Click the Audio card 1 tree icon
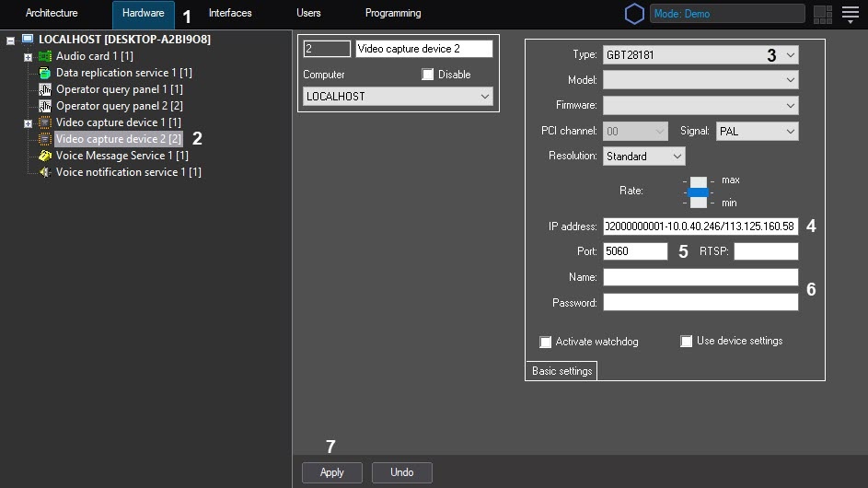The width and height of the screenshot is (868, 488). [x=45, y=56]
